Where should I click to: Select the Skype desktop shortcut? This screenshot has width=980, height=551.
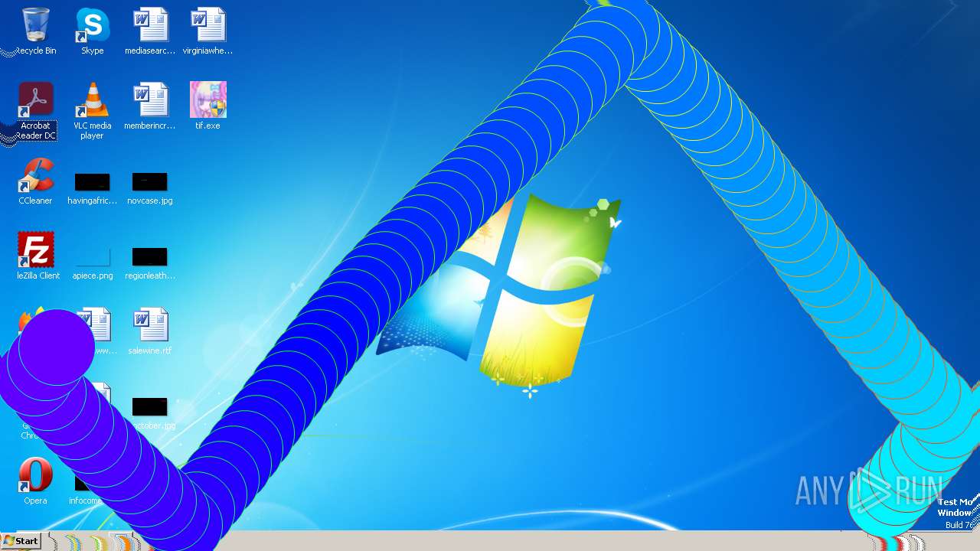92,31
